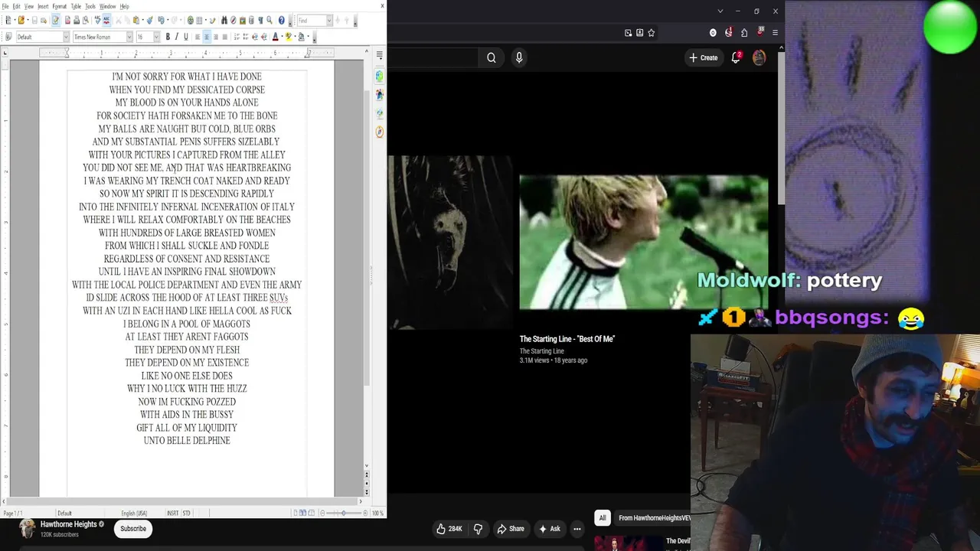Open Page Preview icon
This screenshot has width=980, height=551.
coord(86,21)
